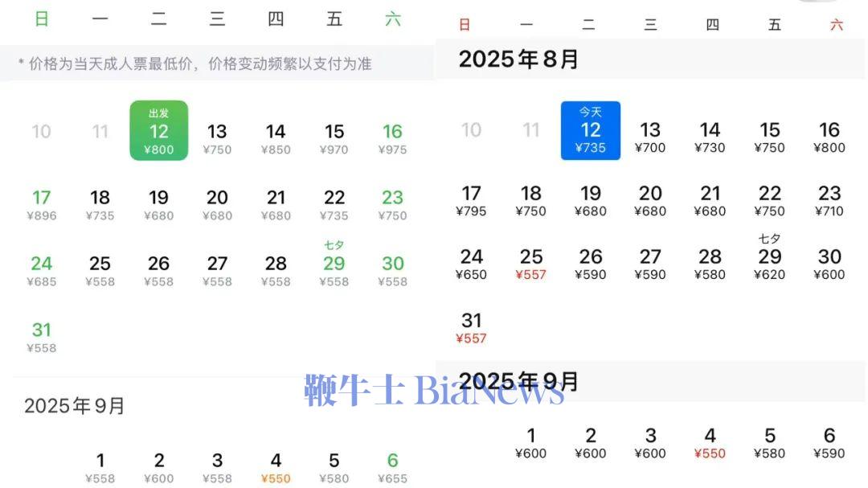This screenshot has height=488, width=868.
Task: Tap August 20 at ¥680 in blue calendar
Action: [x=650, y=200]
